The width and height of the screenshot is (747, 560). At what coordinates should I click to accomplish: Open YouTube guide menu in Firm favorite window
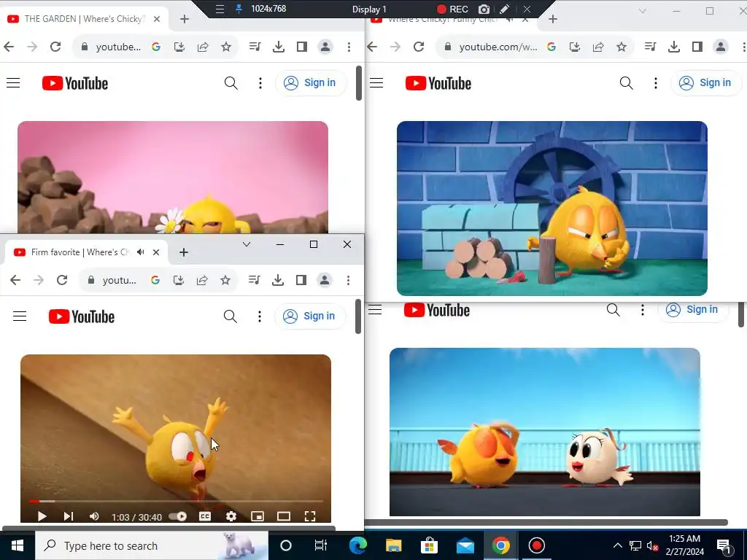[x=20, y=316]
